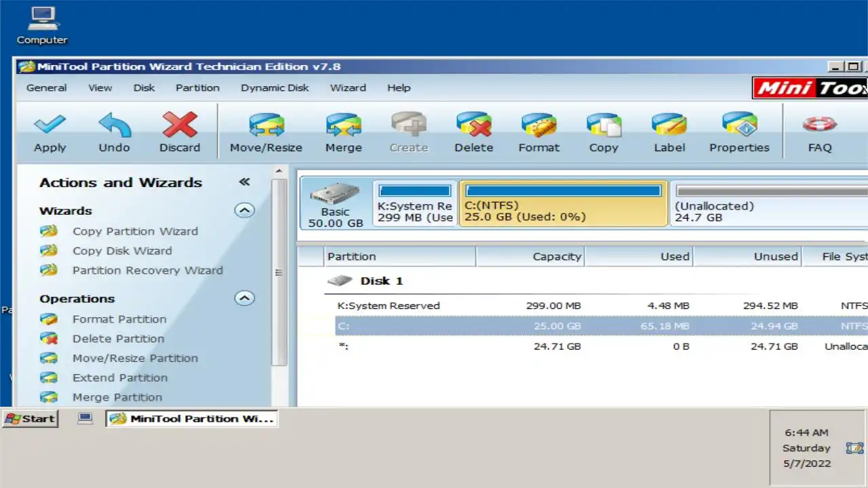Choose the Merge Partition operation
The width and height of the screenshot is (868, 488).
pyautogui.click(x=117, y=398)
